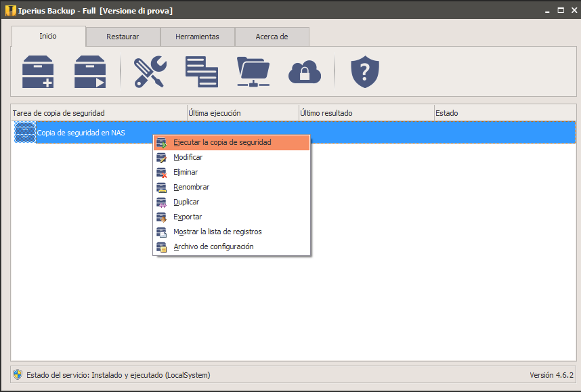The image size is (581, 392).
Task: Open help via shield question mark icon
Action: point(365,72)
